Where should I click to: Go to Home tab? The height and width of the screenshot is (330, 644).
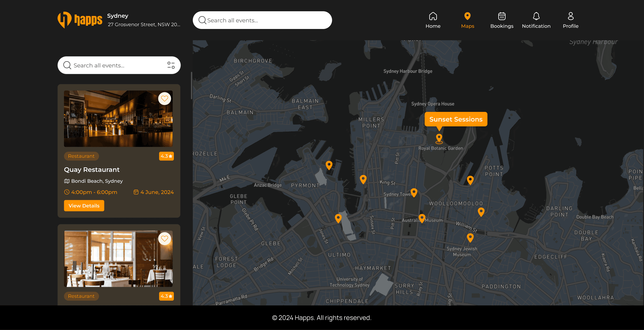[x=433, y=20]
